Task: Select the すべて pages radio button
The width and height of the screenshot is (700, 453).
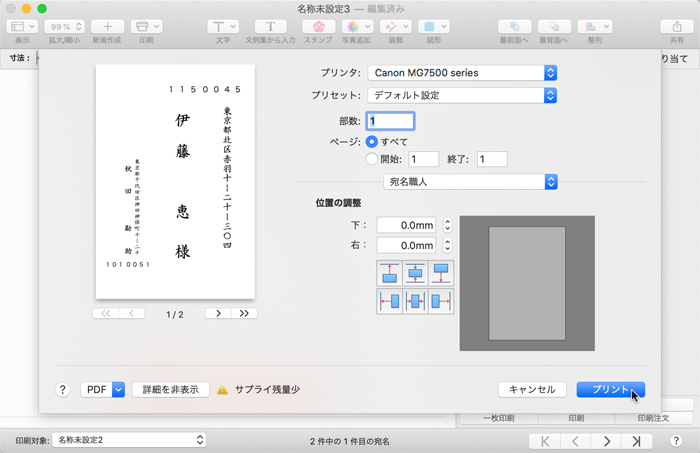Action: 372,142
